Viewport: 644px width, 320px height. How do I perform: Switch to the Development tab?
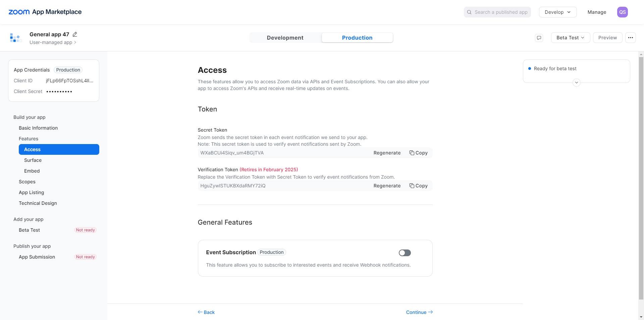[285, 38]
